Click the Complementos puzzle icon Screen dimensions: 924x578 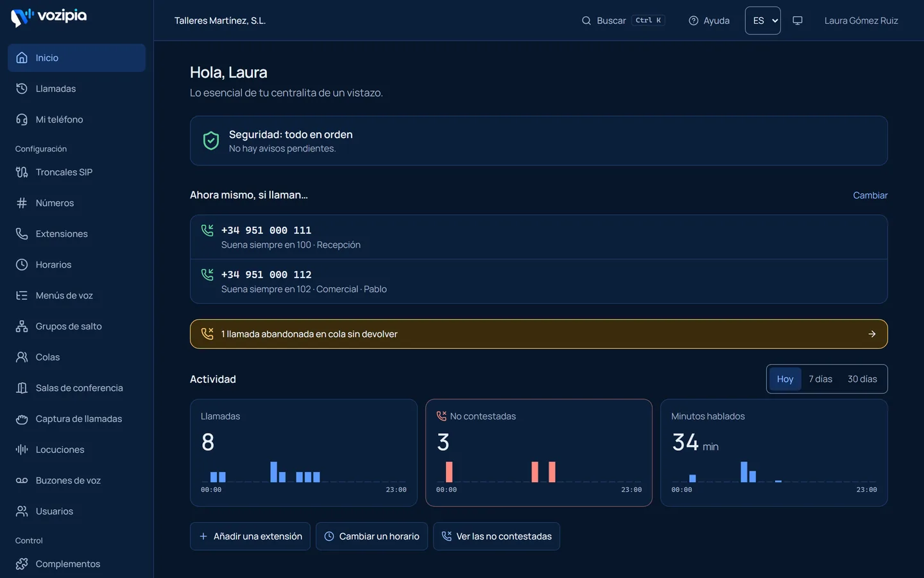pyautogui.click(x=22, y=564)
